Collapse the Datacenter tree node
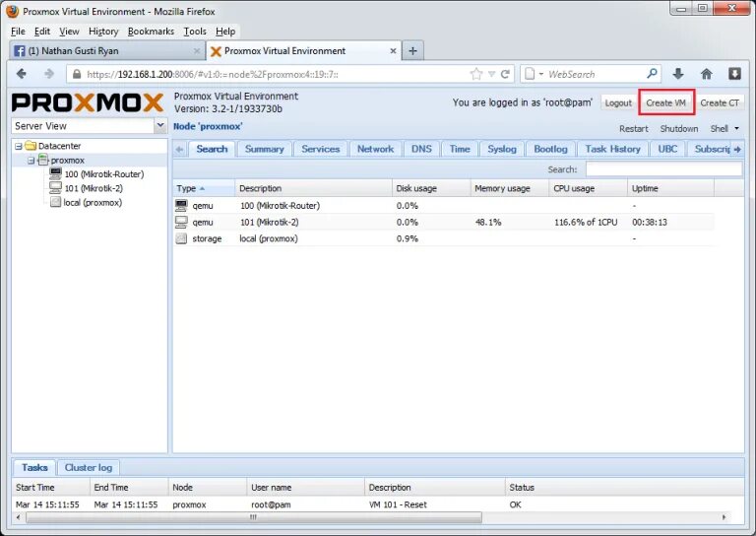Image resolution: width=756 pixels, height=536 pixels. click(19, 146)
